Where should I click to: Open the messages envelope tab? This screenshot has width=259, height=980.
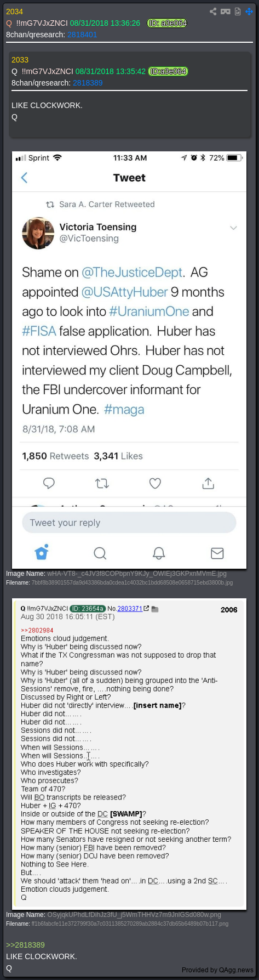(217, 553)
